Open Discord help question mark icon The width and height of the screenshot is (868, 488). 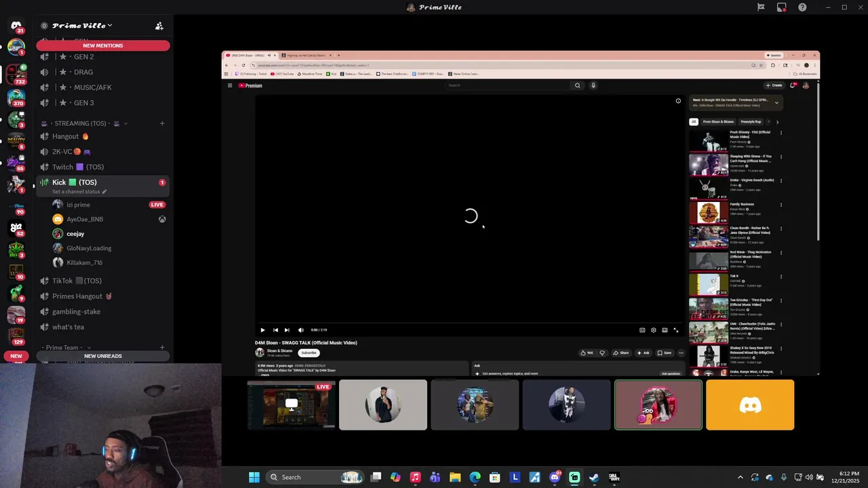(802, 7)
